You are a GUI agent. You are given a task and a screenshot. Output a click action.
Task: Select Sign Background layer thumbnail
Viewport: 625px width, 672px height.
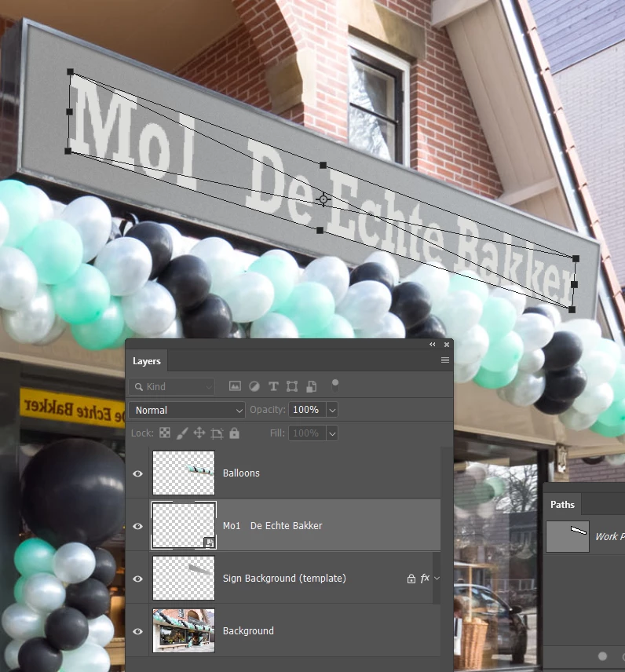click(x=184, y=578)
